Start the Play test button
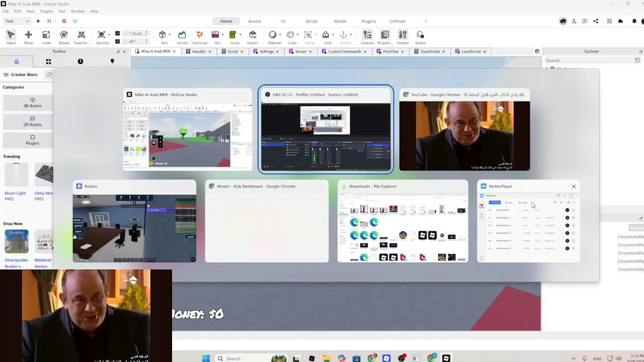Screen dimensions: 644x362 point(38,21)
